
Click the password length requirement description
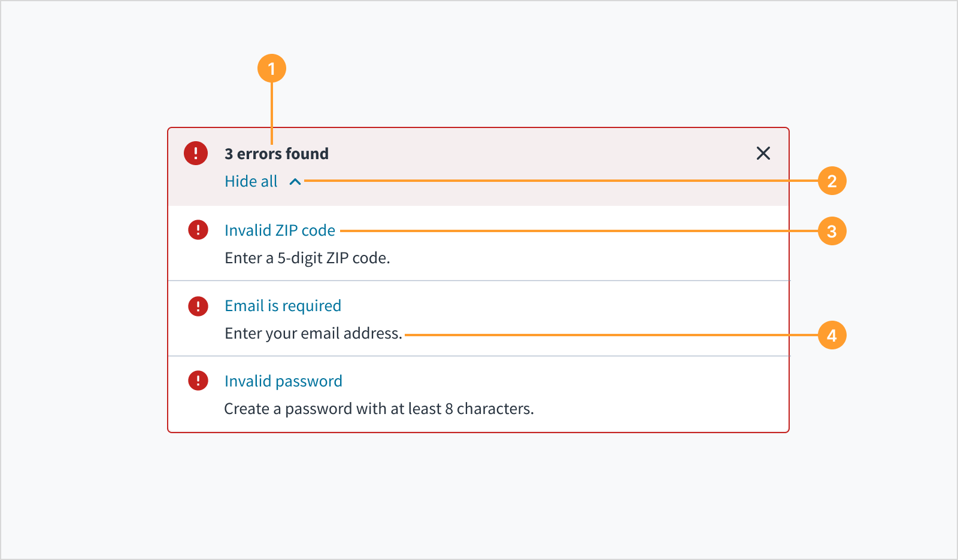pyautogui.click(x=378, y=409)
